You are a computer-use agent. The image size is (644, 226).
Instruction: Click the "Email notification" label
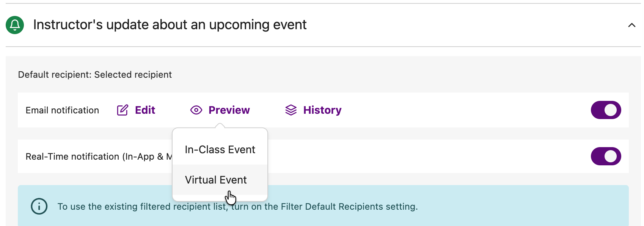(62, 110)
